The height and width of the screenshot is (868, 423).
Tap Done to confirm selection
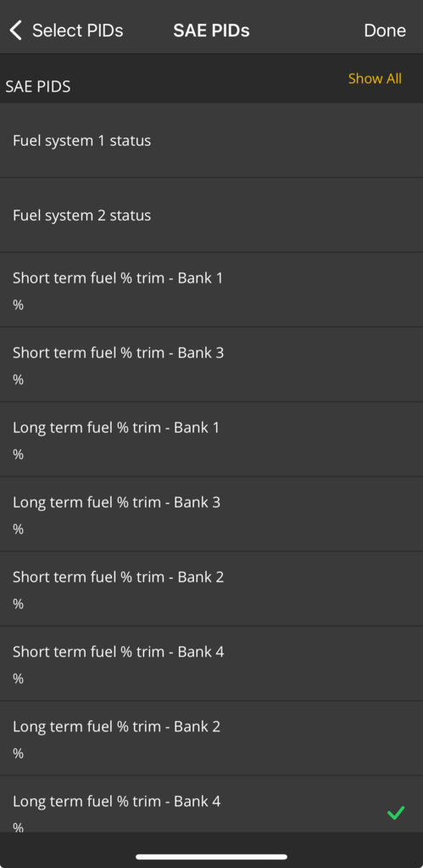(385, 31)
